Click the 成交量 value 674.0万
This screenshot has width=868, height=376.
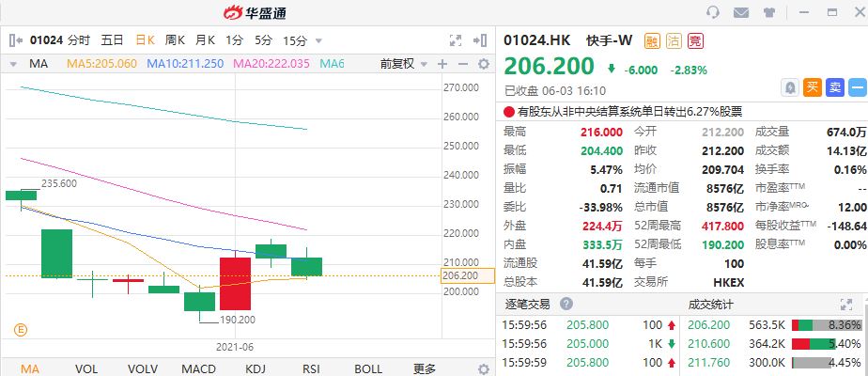845,132
